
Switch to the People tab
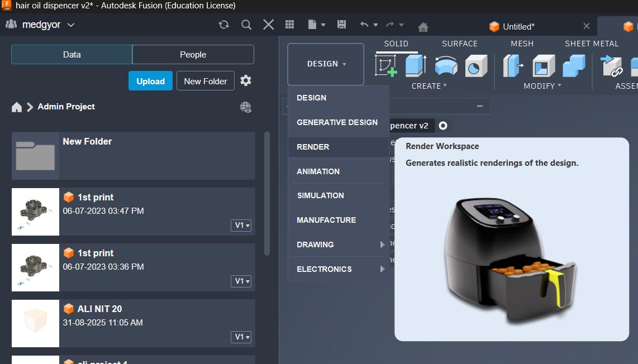click(193, 55)
